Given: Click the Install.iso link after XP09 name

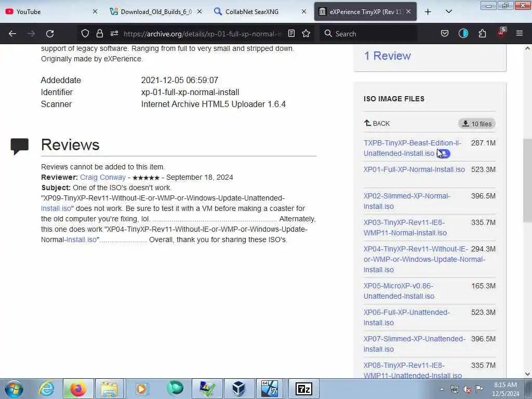Looking at the screenshot, I should click(56, 208).
